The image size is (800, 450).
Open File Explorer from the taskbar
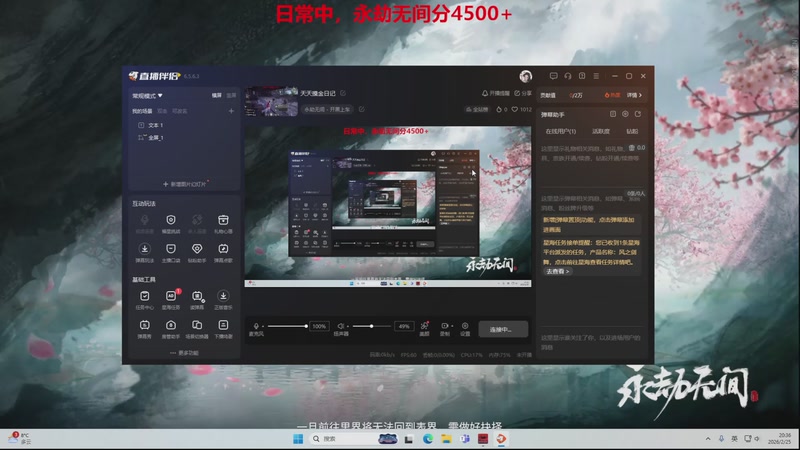pyautogui.click(x=446, y=439)
